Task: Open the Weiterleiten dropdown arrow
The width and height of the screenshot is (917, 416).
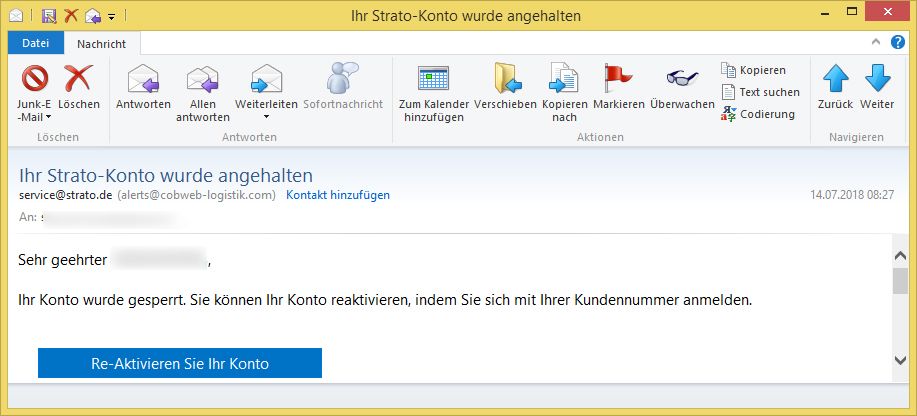Action: 266,117
